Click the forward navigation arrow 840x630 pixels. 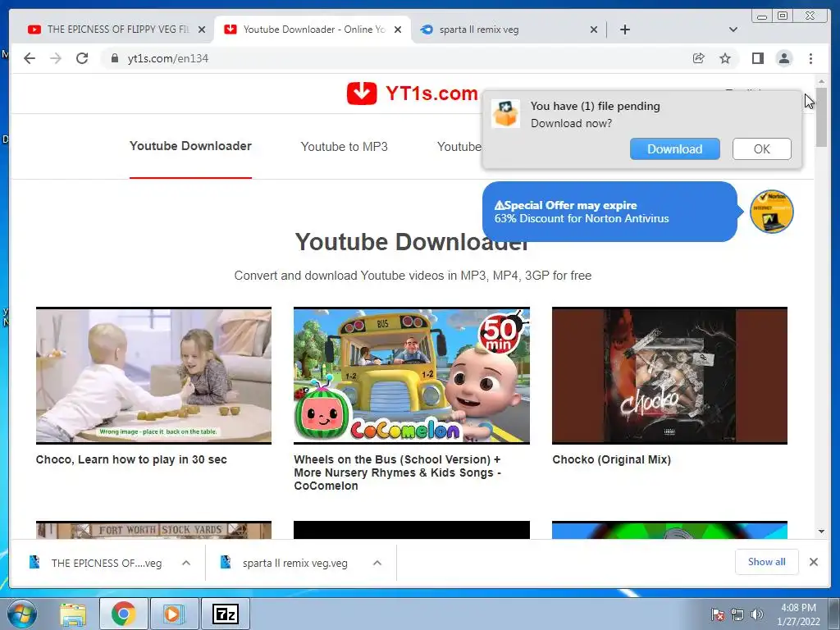coord(56,58)
